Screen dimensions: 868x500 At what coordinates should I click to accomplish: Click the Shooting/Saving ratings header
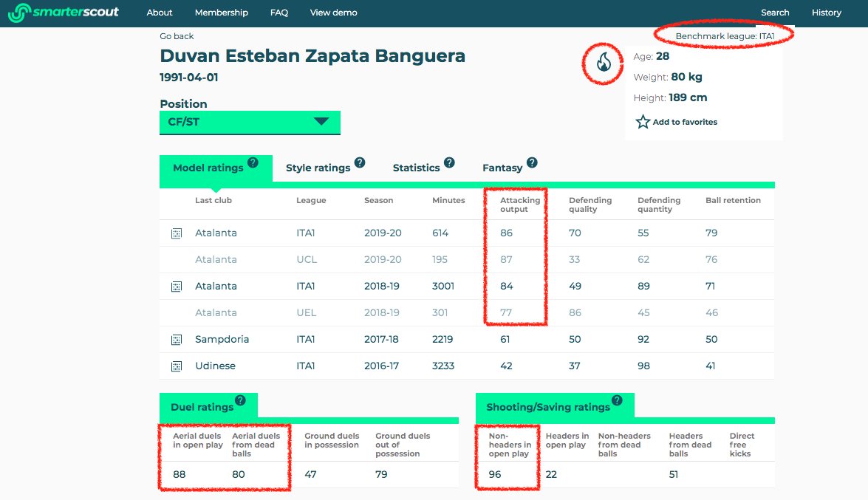pyautogui.click(x=548, y=407)
